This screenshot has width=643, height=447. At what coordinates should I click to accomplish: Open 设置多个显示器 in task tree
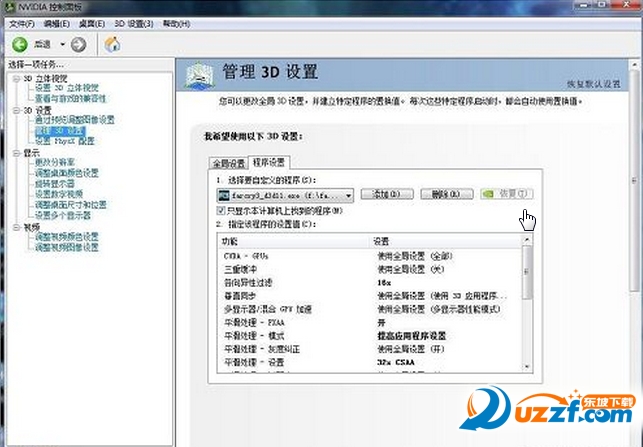click(63, 216)
